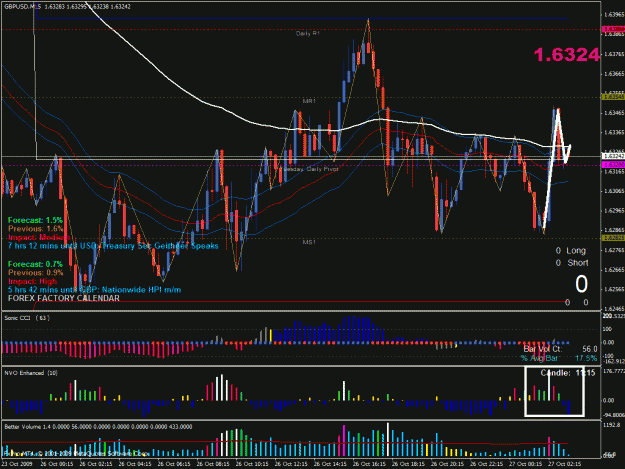Image resolution: width=625 pixels, height=469 pixels.
Task: Click the Impact: Medium label
Action: pyautogui.click(x=39, y=237)
